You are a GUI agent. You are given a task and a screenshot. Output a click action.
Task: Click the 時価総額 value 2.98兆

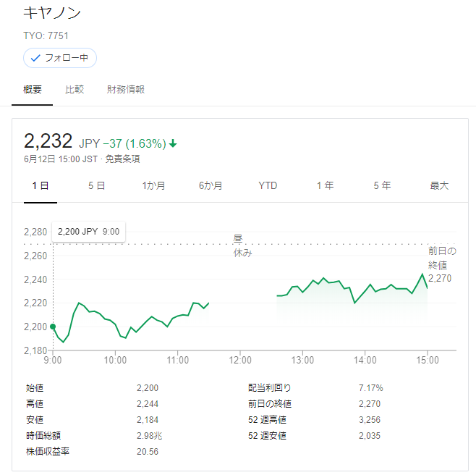click(x=149, y=435)
